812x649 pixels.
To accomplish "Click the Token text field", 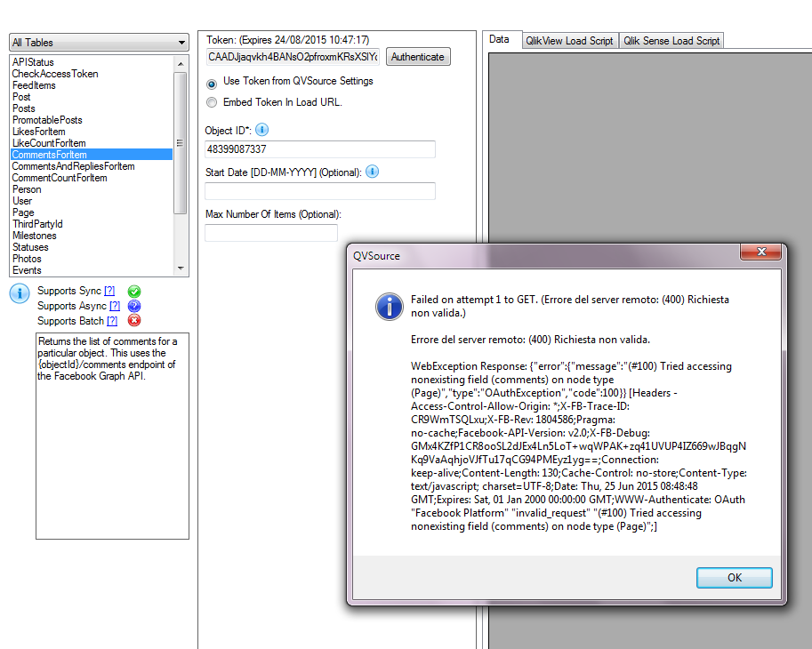I will [293, 57].
